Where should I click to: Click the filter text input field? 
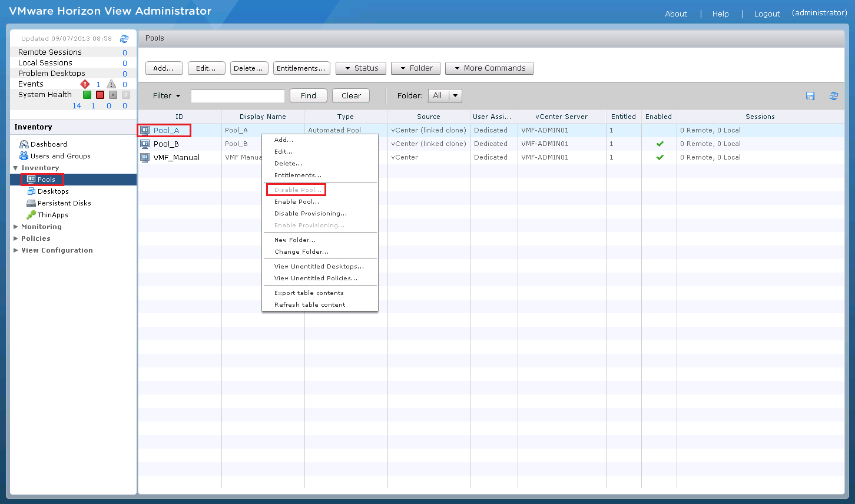click(238, 96)
